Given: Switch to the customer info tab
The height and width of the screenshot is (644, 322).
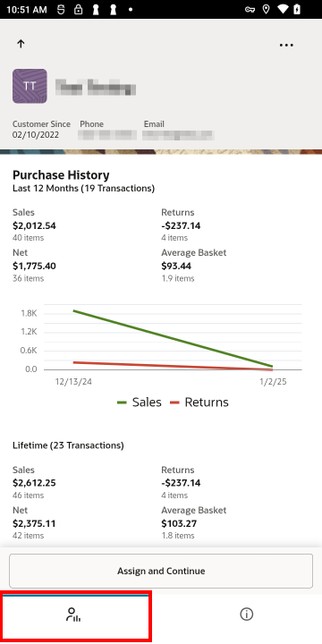Looking at the screenshot, I should [246, 614].
